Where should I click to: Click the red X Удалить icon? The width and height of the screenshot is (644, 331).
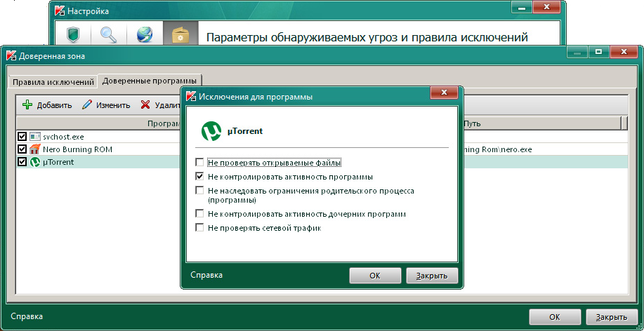point(145,105)
